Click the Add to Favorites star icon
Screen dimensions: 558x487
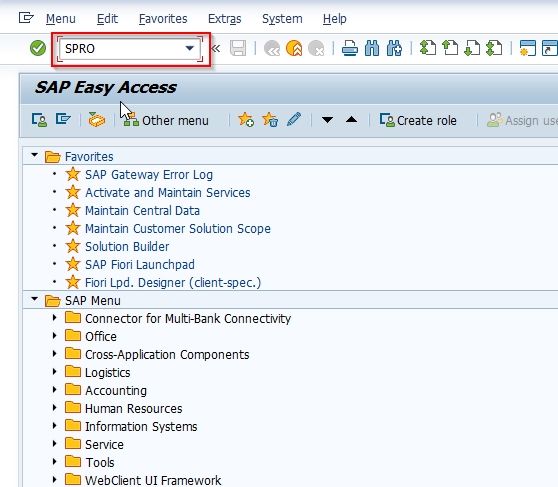click(x=246, y=120)
